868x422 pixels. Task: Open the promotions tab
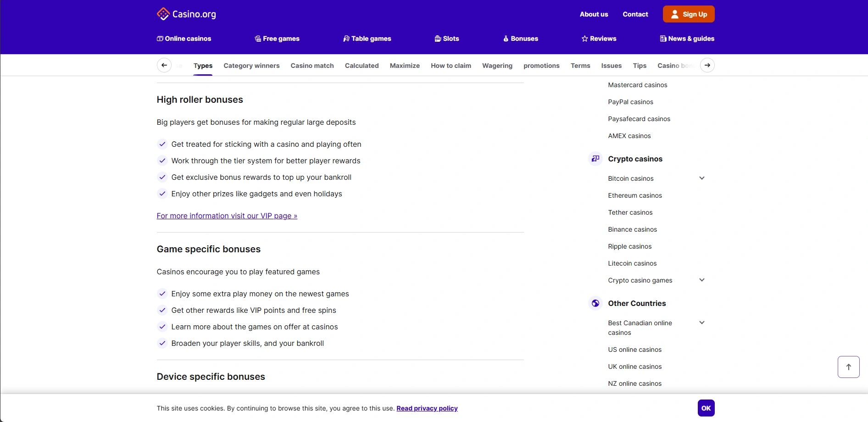[x=541, y=66]
